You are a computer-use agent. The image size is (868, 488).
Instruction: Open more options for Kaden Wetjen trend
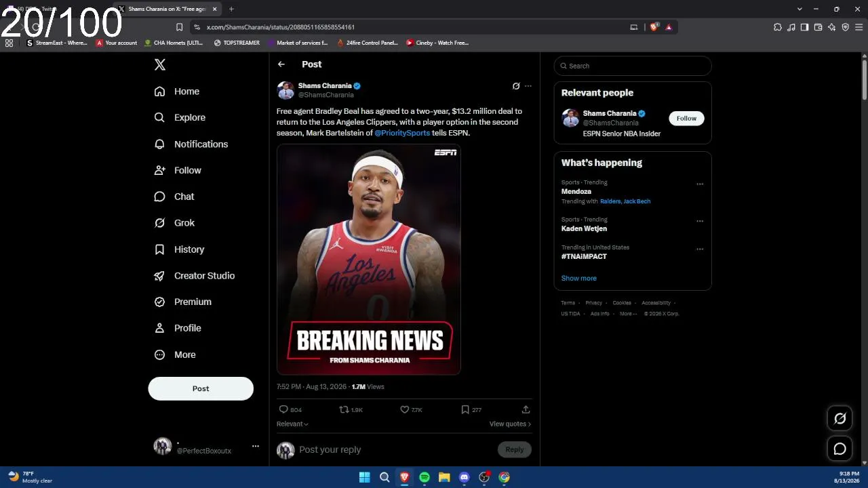700,222
